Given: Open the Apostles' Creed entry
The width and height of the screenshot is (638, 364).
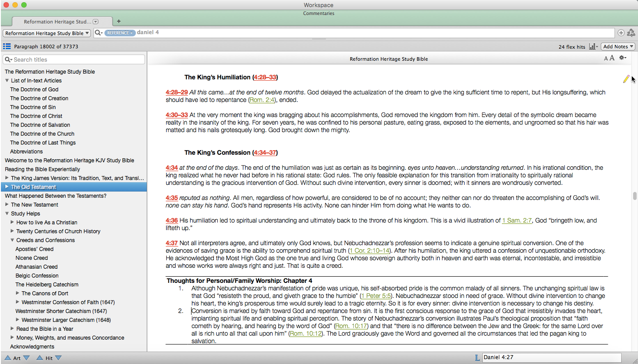Looking at the screenshot, I should (x=34, y=249).
